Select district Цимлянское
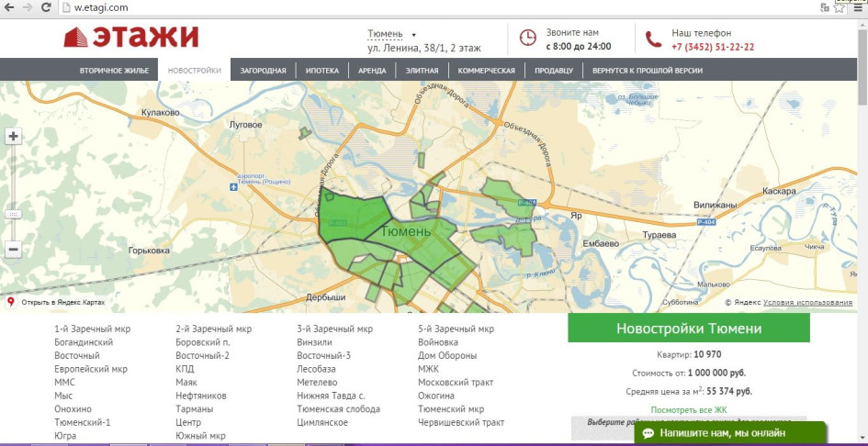 tap(322, 422)
